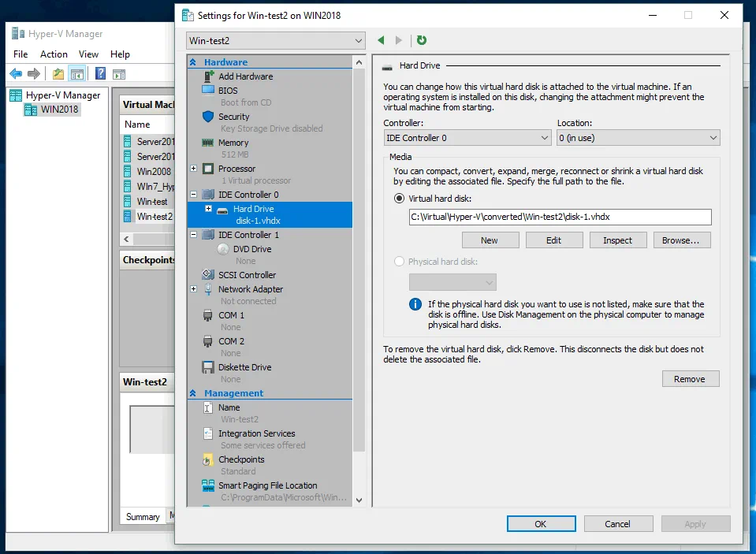Screen dimensions: 756x554
Task: Click the Inspect button
Action: [617, 240]
